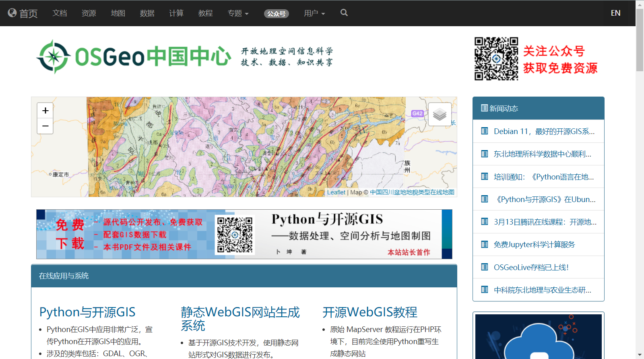Open the Python与开源GIS heading link
Screen dimensions: 644x359
87,312
